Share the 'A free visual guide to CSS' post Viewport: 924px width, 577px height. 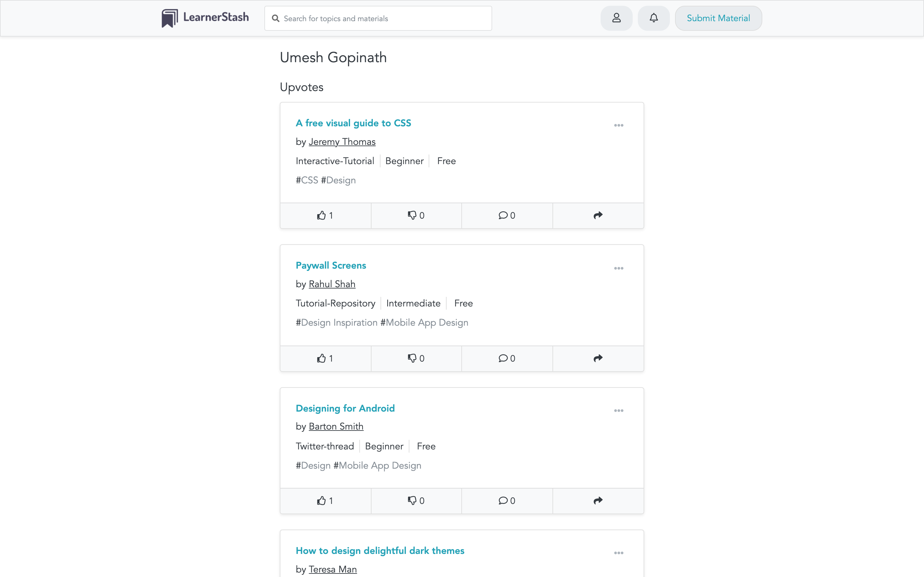point(597,216)
